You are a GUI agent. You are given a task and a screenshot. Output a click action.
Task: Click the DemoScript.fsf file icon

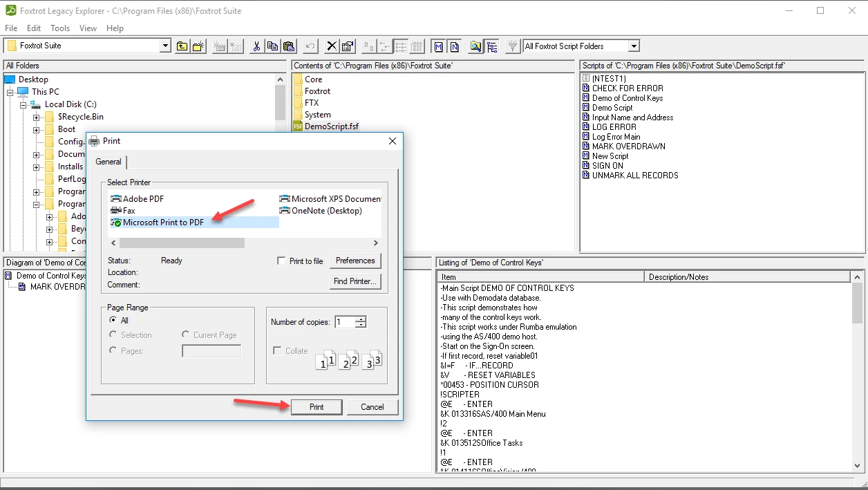coord(298,126)
